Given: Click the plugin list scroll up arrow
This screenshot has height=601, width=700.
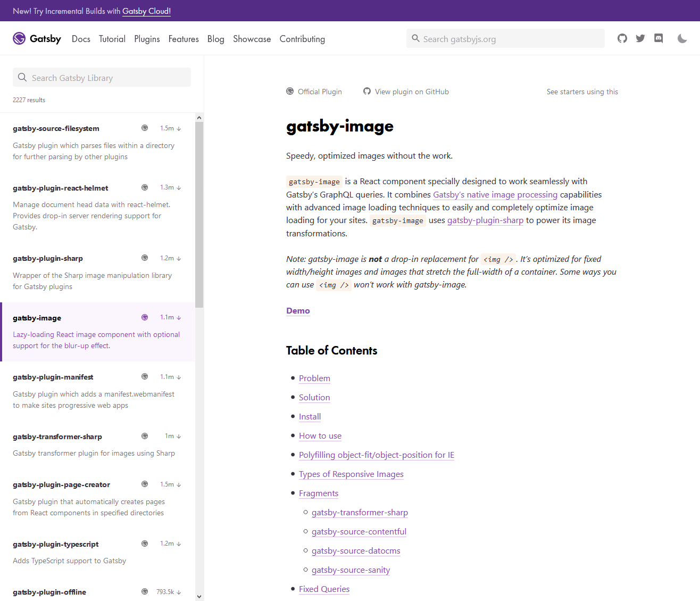Looking at the screenshot, I should click(199, 118).
